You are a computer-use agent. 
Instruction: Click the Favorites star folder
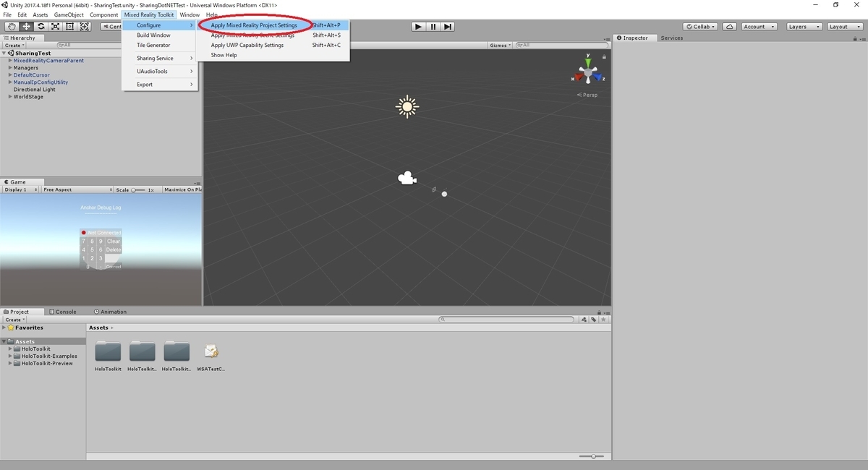[25, 328]
